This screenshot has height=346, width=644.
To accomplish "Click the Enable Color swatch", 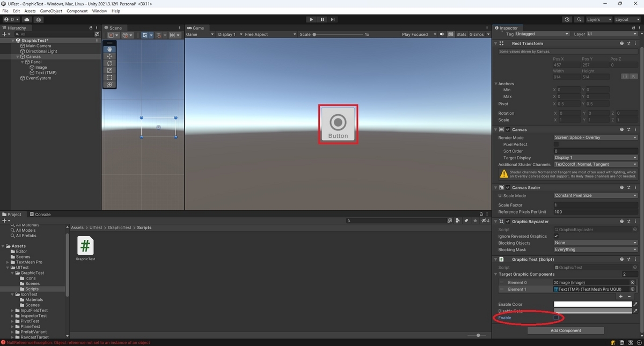I will 593,304.
